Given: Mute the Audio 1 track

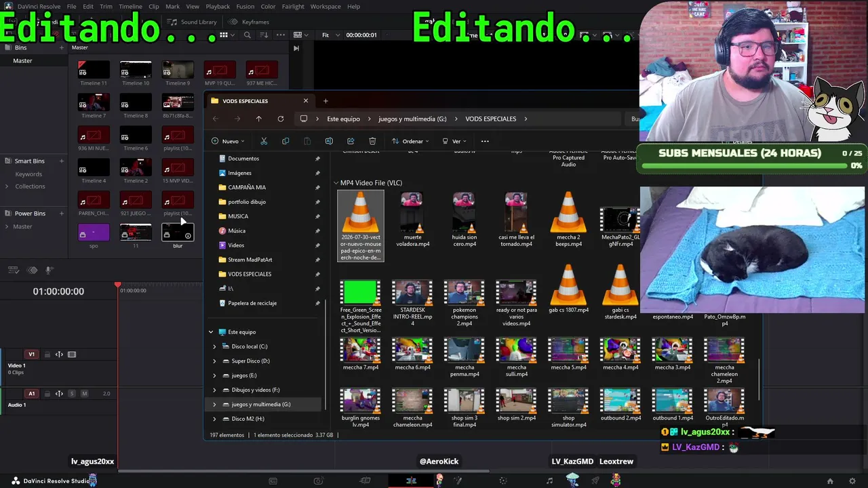Looking at the screenshot, I should [x=85, y=394].
